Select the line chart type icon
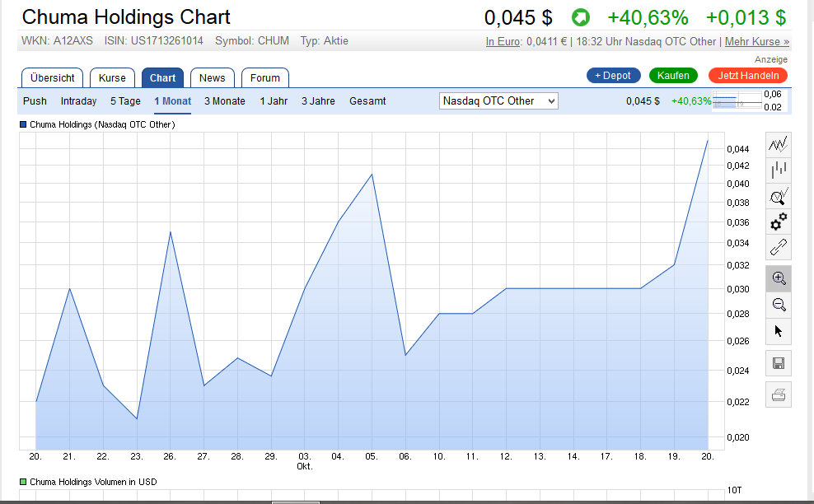The image size is (814, 504). (779, 145)
